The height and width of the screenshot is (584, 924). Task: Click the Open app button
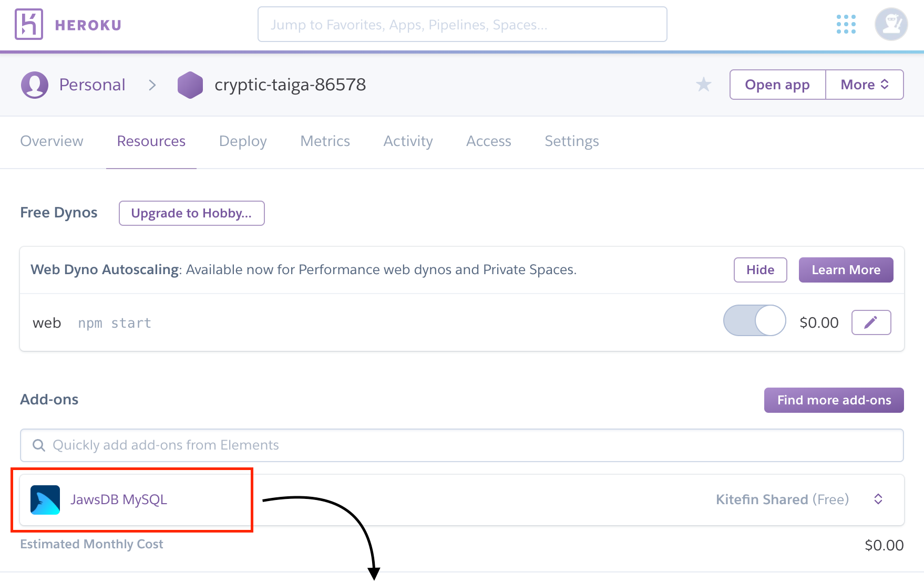tap(777, 84)
